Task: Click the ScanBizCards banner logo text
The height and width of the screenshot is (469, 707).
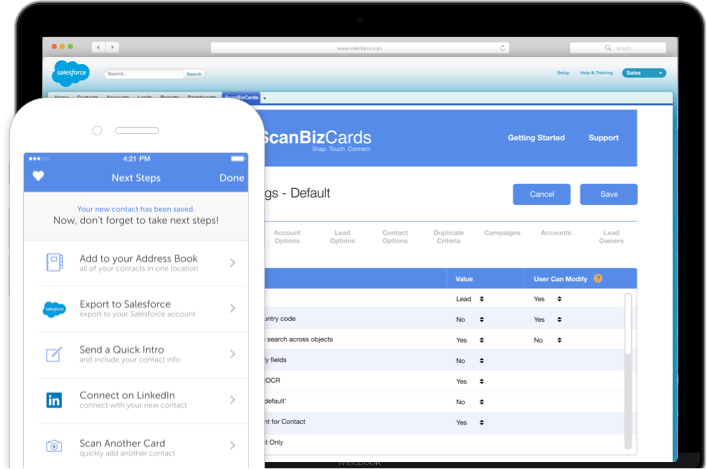Action: [x=316, y=140]
